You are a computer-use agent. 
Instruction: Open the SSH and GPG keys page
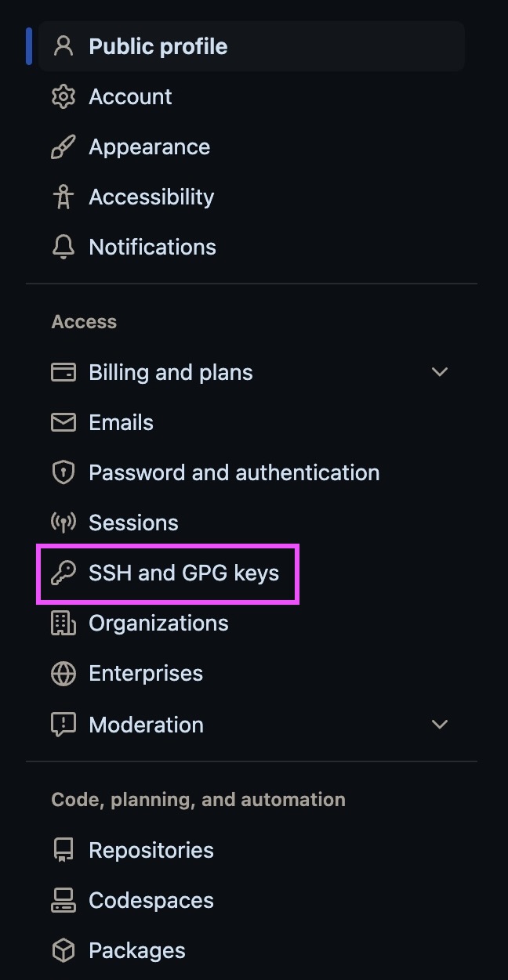[184, 573]
